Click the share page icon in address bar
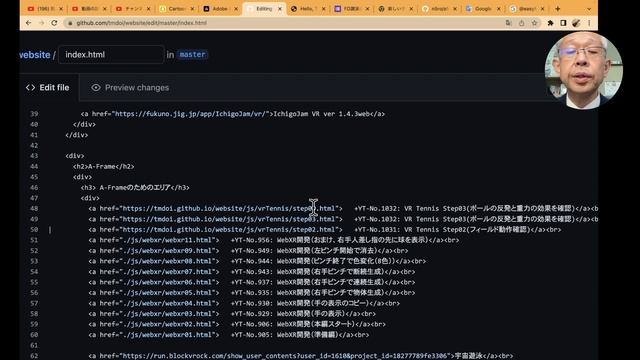This screenshot has height=360, width=640. coord(522,23)
